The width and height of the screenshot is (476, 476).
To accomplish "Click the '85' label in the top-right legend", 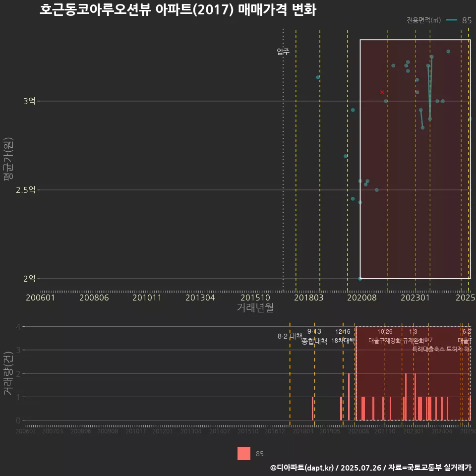I will pos(467,20).
